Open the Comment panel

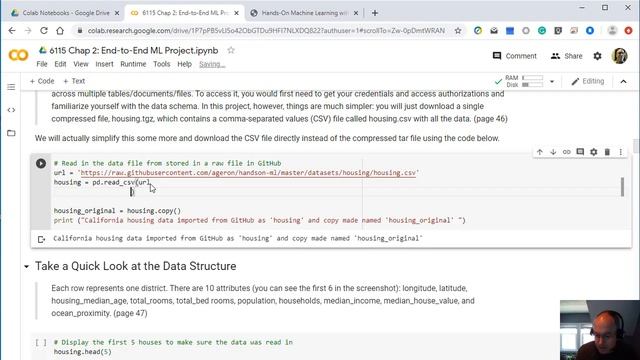coord(514,56)
